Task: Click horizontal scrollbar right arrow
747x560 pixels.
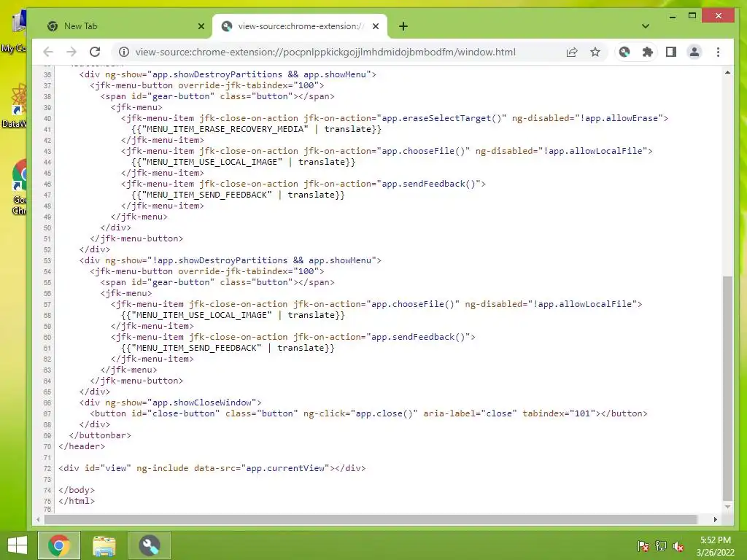Action: 715,519
